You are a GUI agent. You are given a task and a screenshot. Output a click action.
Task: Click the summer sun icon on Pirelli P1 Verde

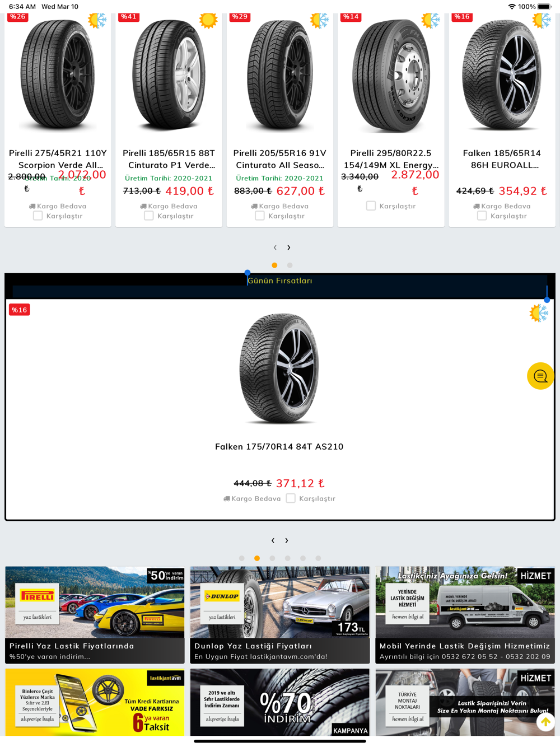click(208, 21)
